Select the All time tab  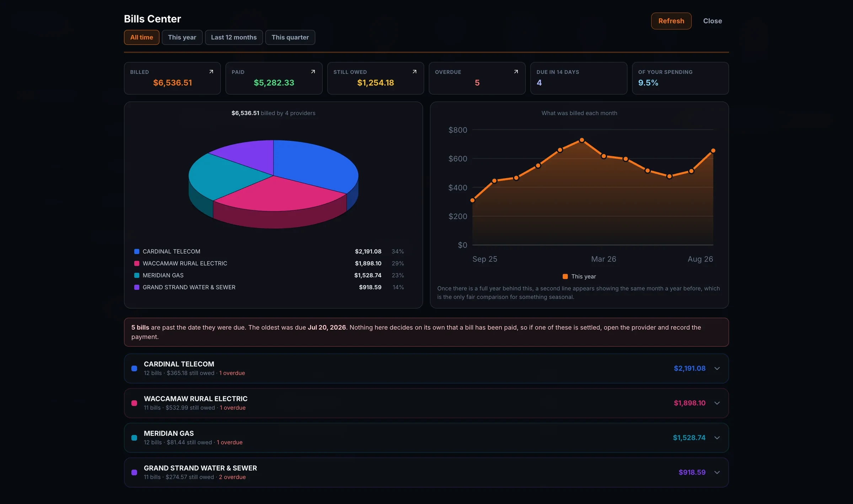pyautogui.click(x=141, y=37)
